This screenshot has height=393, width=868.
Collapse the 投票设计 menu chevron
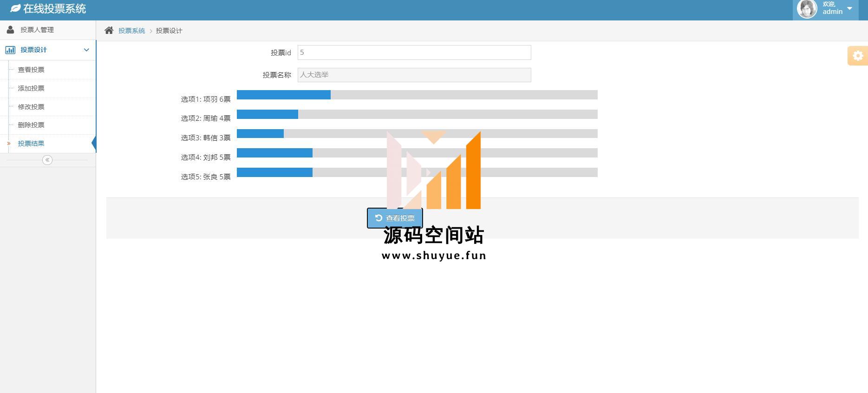tap(86, 50)
